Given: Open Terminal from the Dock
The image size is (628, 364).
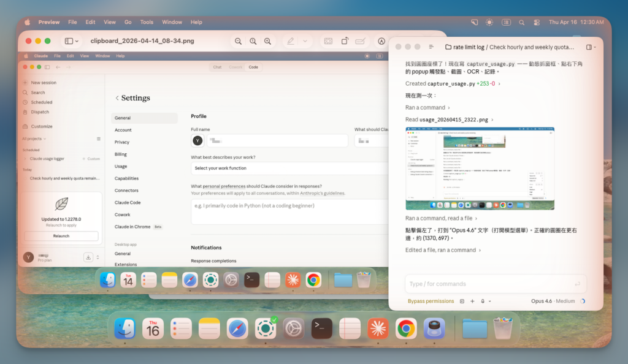Looking at the screenshot, I should pyautogui.click(x=323, y=329).
